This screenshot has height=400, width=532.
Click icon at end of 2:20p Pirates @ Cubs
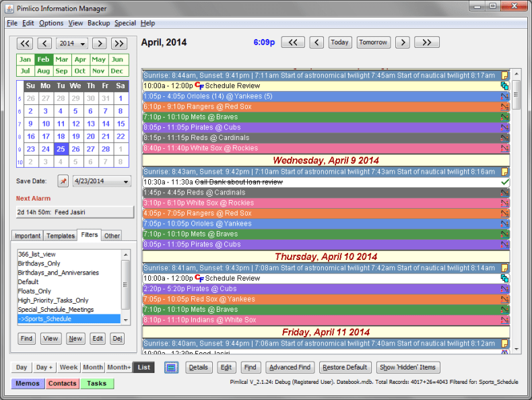click(504, 289)
